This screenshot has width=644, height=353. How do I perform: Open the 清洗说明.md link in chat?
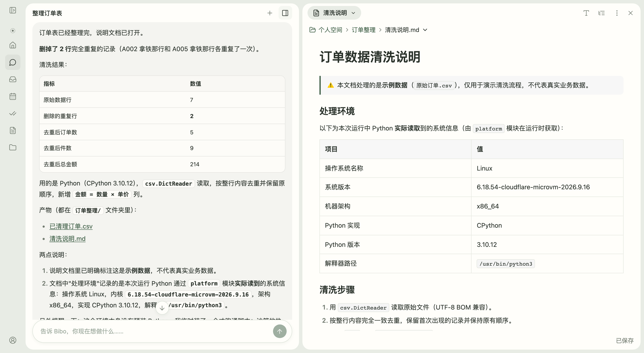pyautogui.click(x=68, y=239)
